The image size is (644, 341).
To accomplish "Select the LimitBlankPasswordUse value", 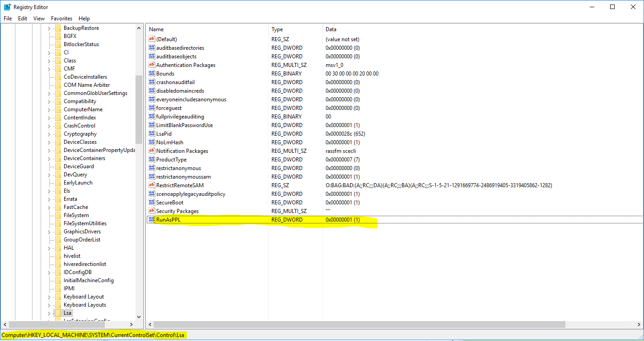I will (184, 125).
